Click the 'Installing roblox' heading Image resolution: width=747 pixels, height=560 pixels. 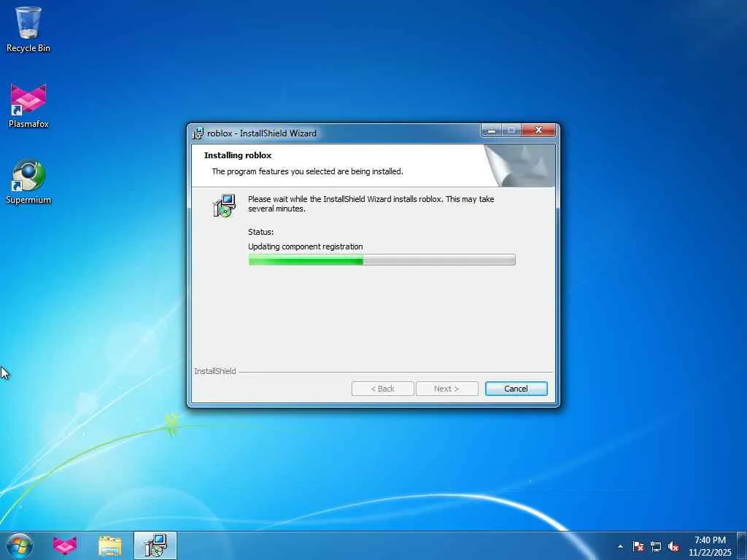(238, 155)
